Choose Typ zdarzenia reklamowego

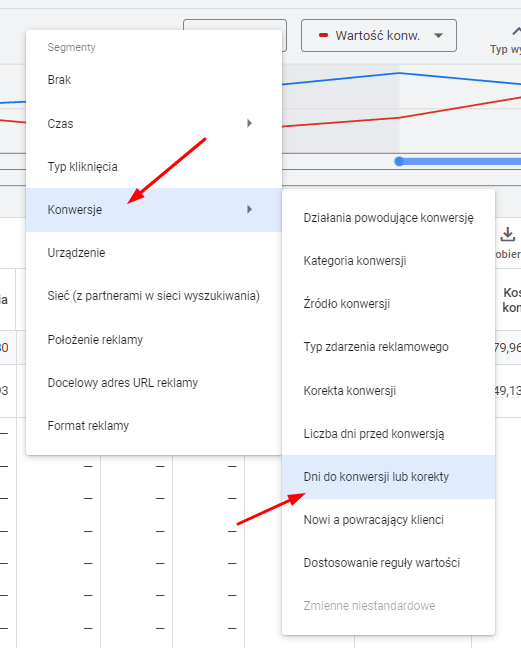pos(388,347)
